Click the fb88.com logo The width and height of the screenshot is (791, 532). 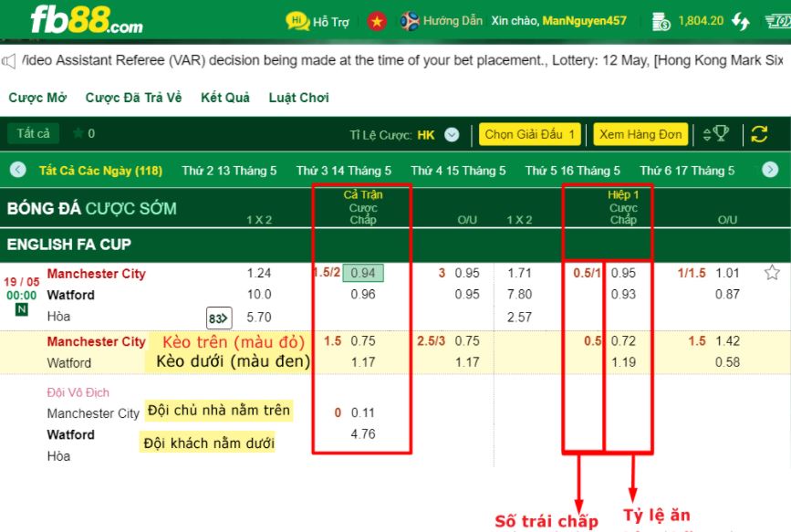[87, 20]
